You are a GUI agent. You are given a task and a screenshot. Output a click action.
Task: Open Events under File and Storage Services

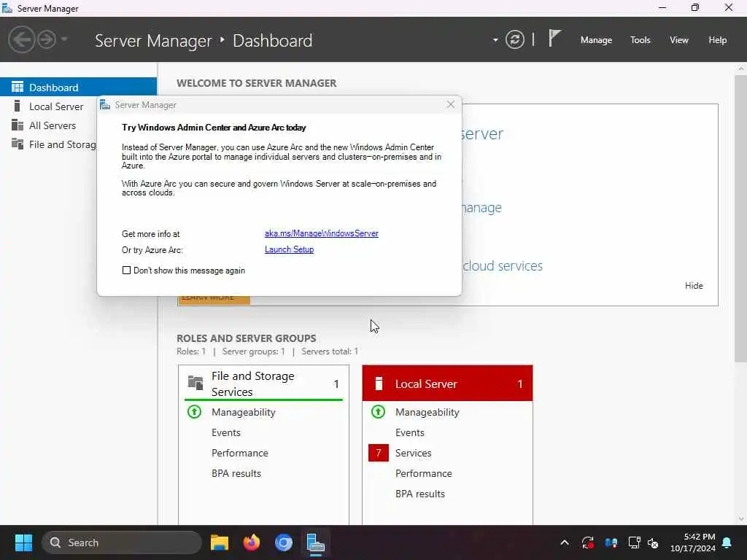(x=226, y=433)
